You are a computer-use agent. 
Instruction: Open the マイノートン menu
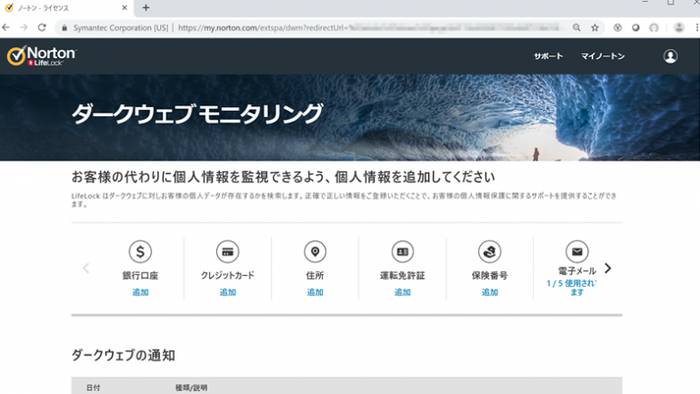[x=602, y=56]
